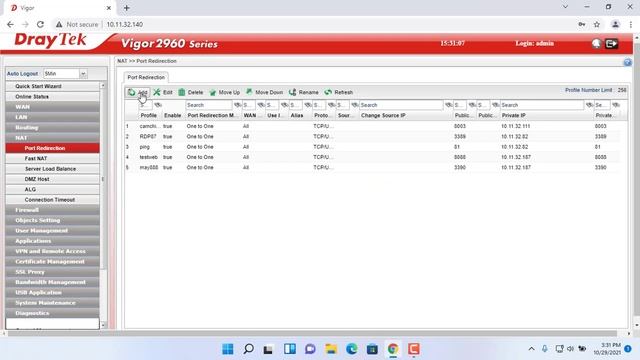Screen dimensions: 640x360
Task: Select the testweb profile row
Action: pos(372,157)
